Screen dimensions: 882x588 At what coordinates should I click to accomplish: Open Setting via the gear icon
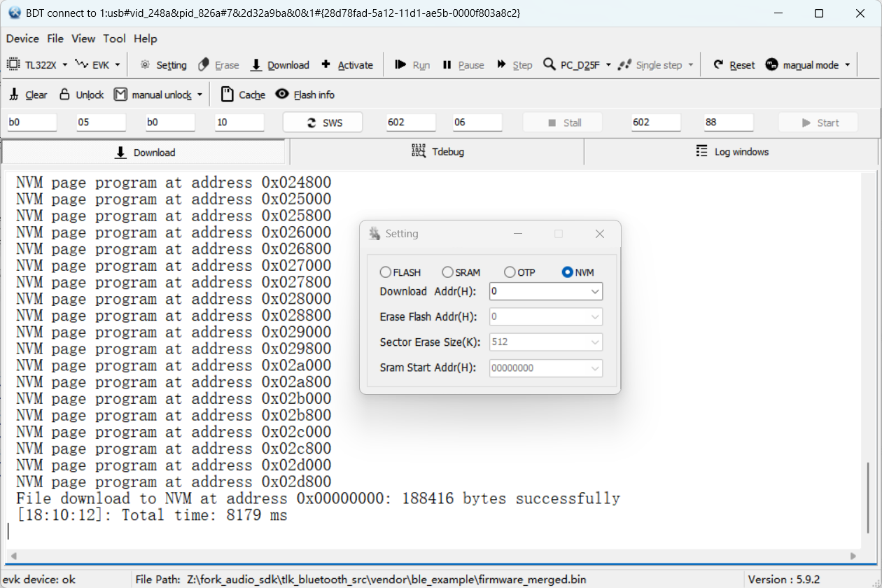pyautogui.click(x=145, y=64)
